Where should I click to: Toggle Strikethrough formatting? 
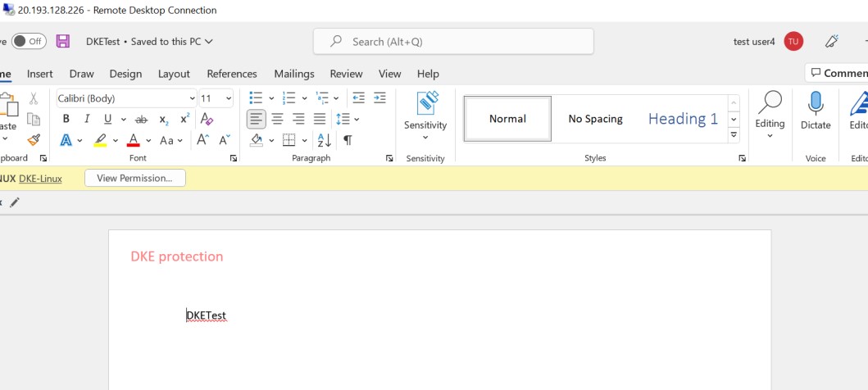(141, 119)
